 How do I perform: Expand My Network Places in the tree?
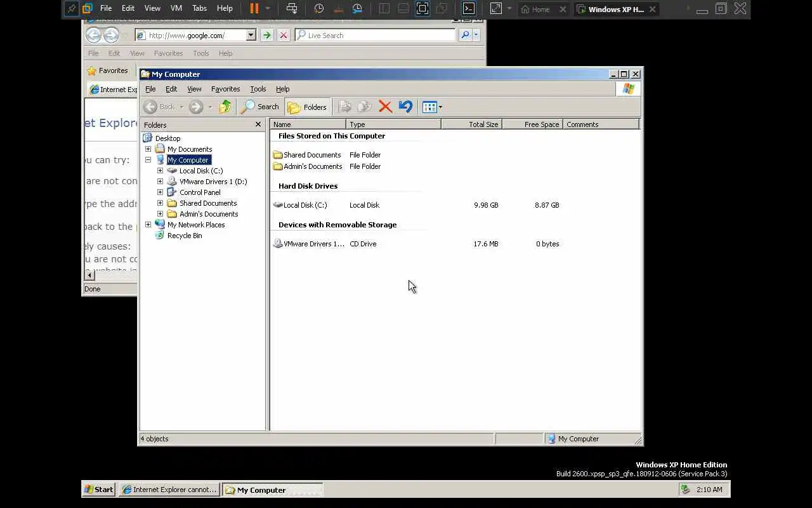click(148, 225)
